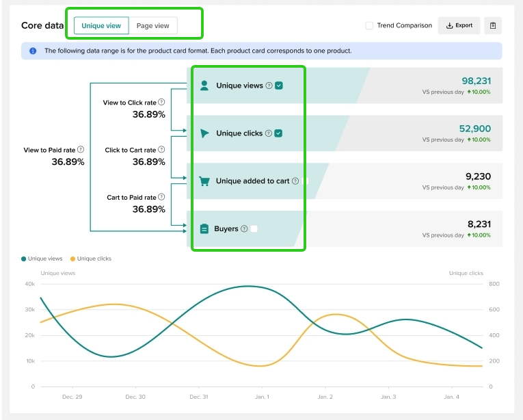Uncheck the Unique clicks checkbox
Image resolution: width=523 pixels, height=420 pixels.
click(278, 133)
